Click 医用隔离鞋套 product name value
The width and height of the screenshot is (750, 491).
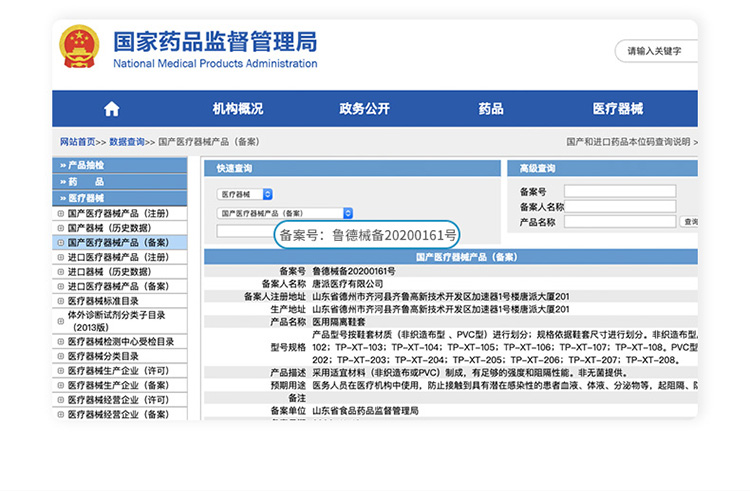click(339, 322)
